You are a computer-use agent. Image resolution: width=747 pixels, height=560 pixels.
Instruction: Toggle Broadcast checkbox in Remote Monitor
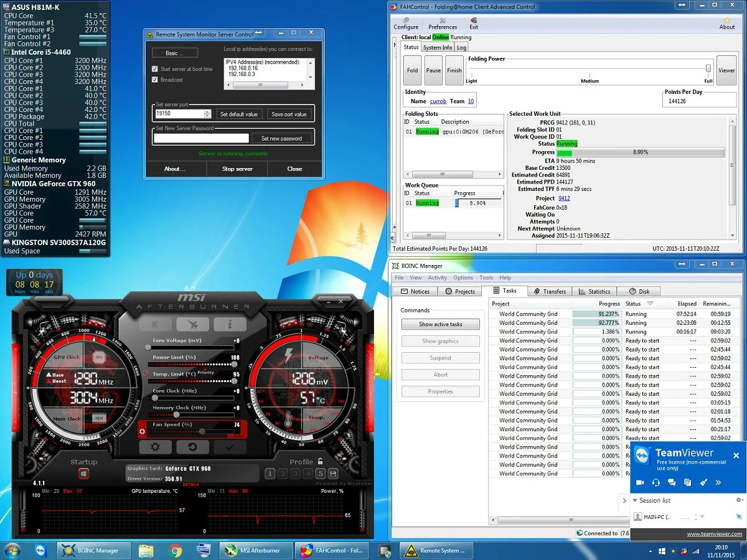155,80
